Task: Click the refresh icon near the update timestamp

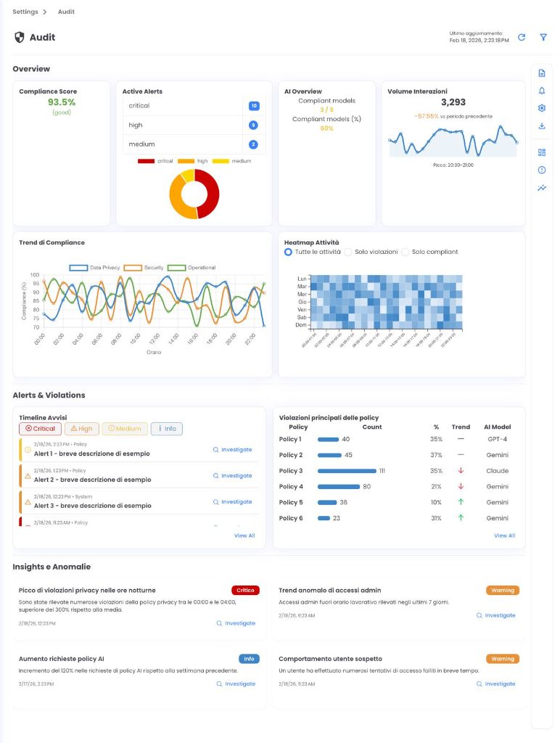Action: 521,38
